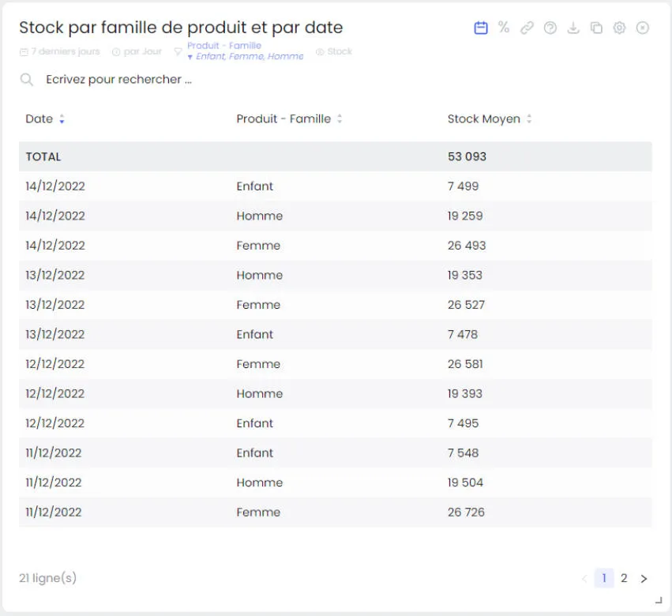Select value 26 493 for Femme
The width and height of the screenshot is (672, 616).
coord(467,245)
